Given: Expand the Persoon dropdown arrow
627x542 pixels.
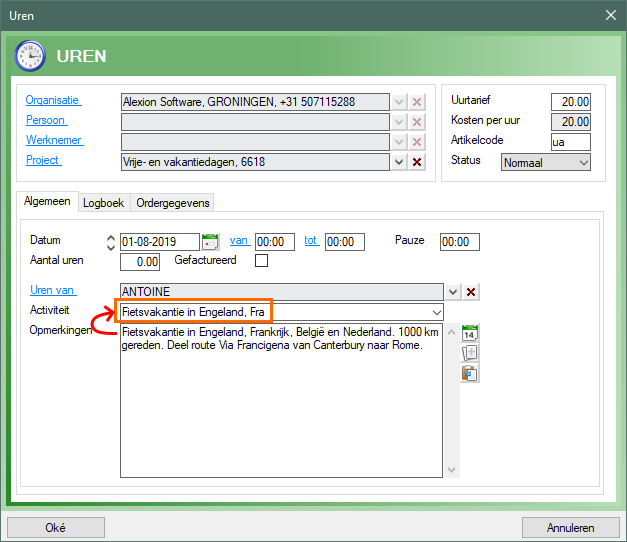Looking at the screenshot, I should pos(399,122).
